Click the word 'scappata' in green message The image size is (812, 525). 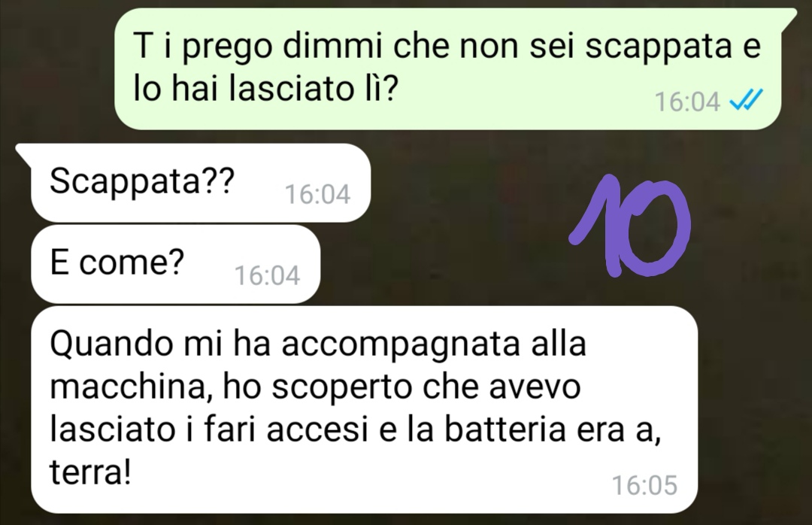click(659, 47)
